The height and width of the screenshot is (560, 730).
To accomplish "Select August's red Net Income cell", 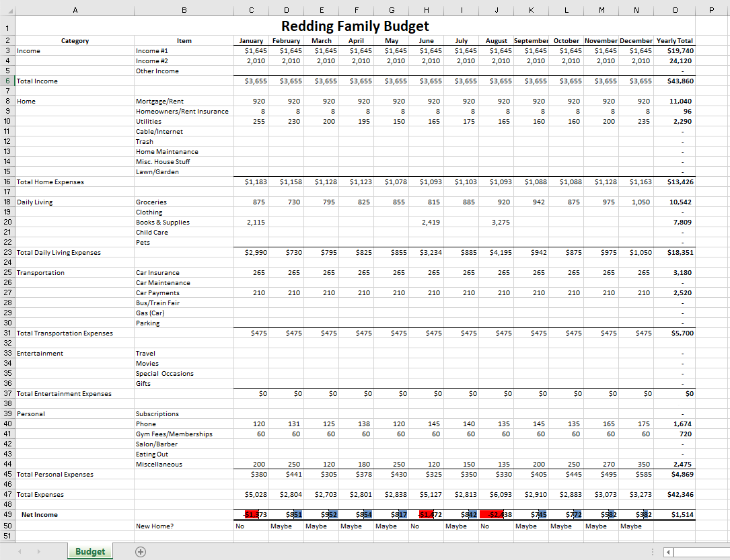I will [497, 515].
